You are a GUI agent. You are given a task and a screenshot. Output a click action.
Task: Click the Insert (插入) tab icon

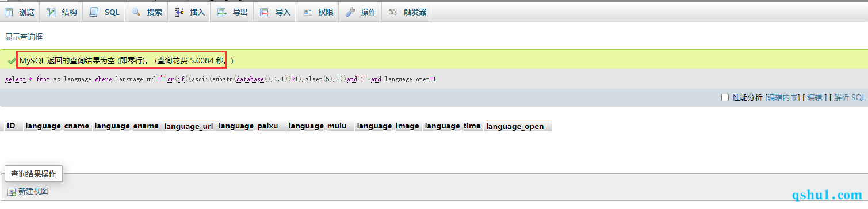pos(179,12)
